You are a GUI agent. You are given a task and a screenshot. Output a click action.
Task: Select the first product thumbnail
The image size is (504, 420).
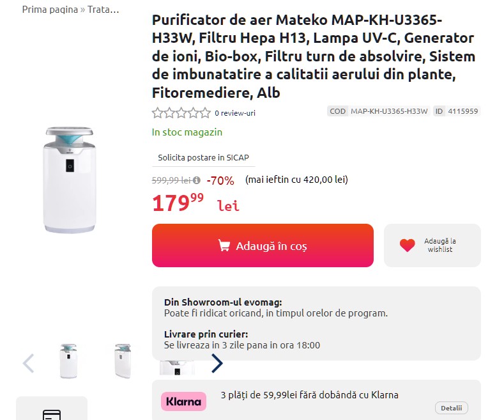[x=69, y=361]
